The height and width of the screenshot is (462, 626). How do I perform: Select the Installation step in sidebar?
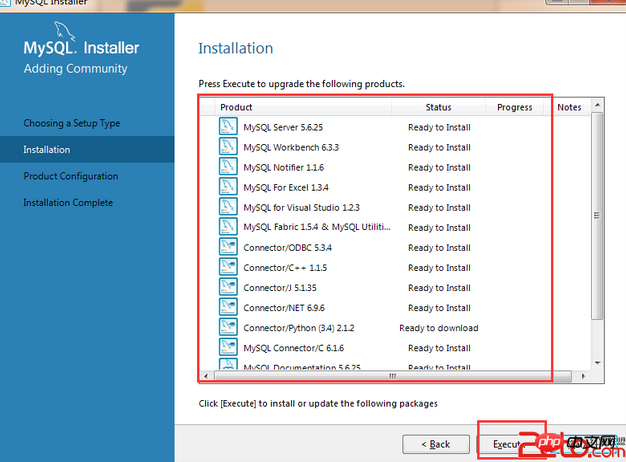tap(87, 149)
